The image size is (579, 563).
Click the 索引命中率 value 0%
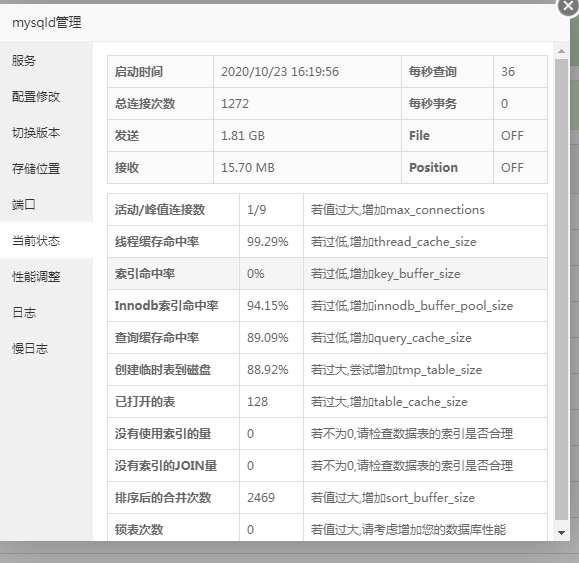coord(255,274)
